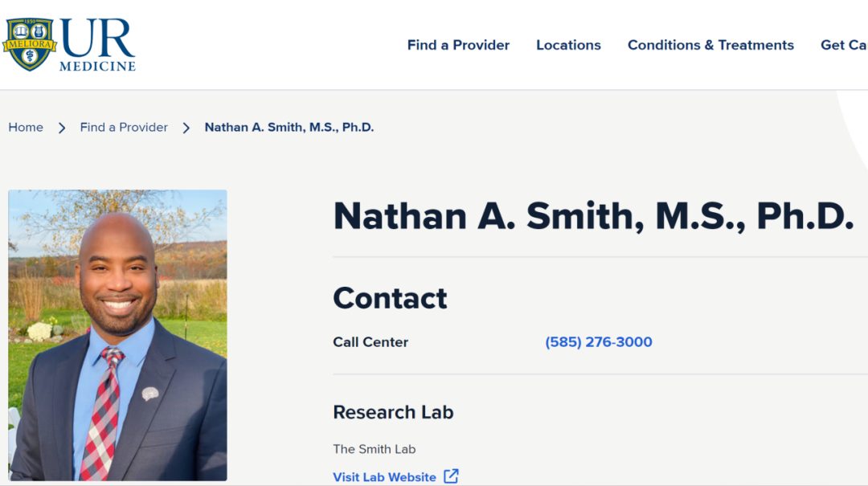Click the external link icon beside Visit Lab Website
Image resolution: width=868 pixels, height=486 pixels.
point(451,476)
